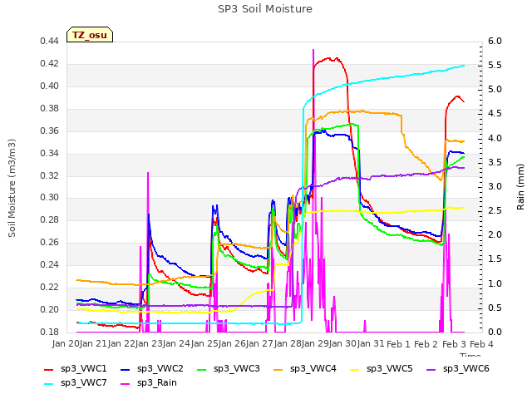This screenshot has height=399, width=532.
Task: Click the Jan 23 x-axis tick label
Action: [x=150, y=344]
